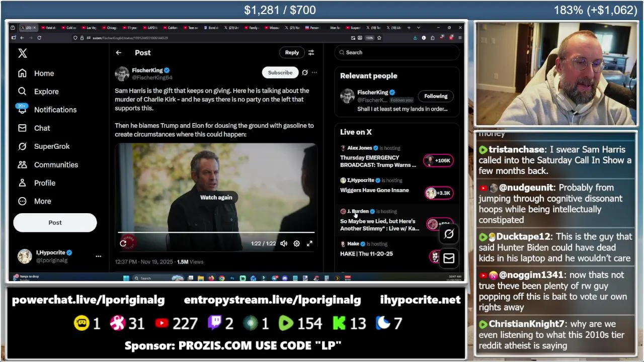Open the Hake live broadcast
Viewport: 644px width, 362px height.
(366, 254)
